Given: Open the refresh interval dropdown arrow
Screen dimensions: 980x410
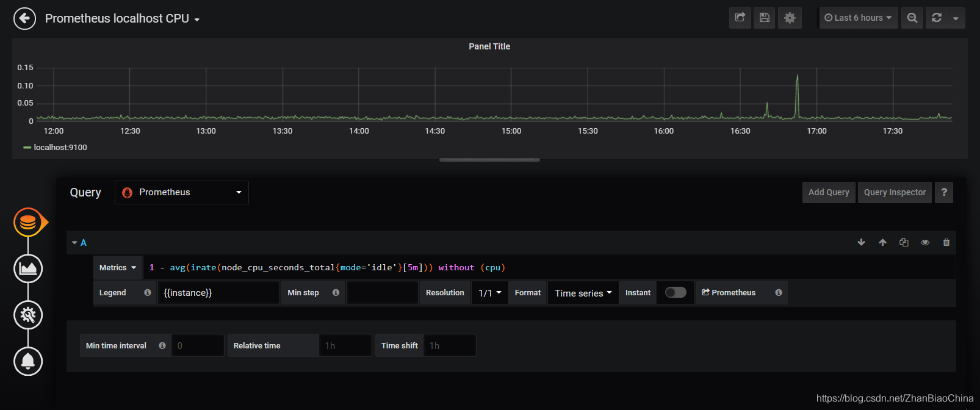Looking at the screenshot, I should 956,18.
